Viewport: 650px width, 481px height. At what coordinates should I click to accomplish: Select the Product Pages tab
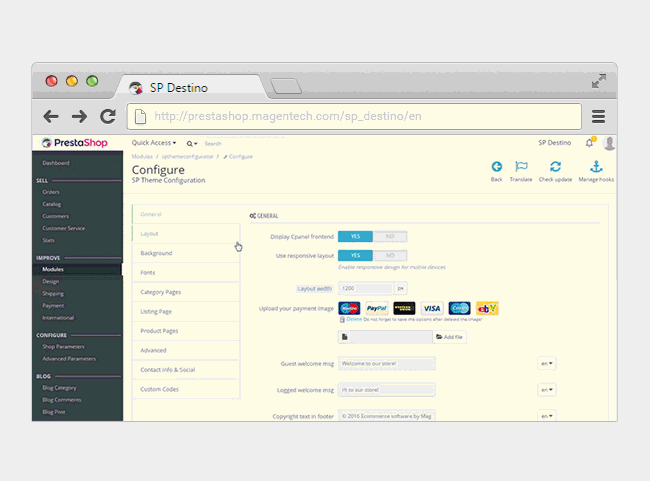pyautogui.click(x=186, y=331)
